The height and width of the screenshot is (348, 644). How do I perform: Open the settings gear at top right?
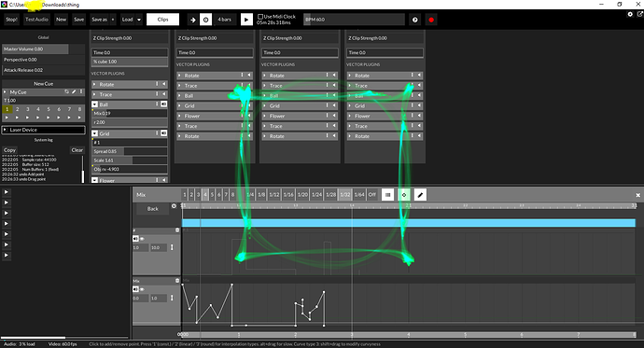(630, 14)
